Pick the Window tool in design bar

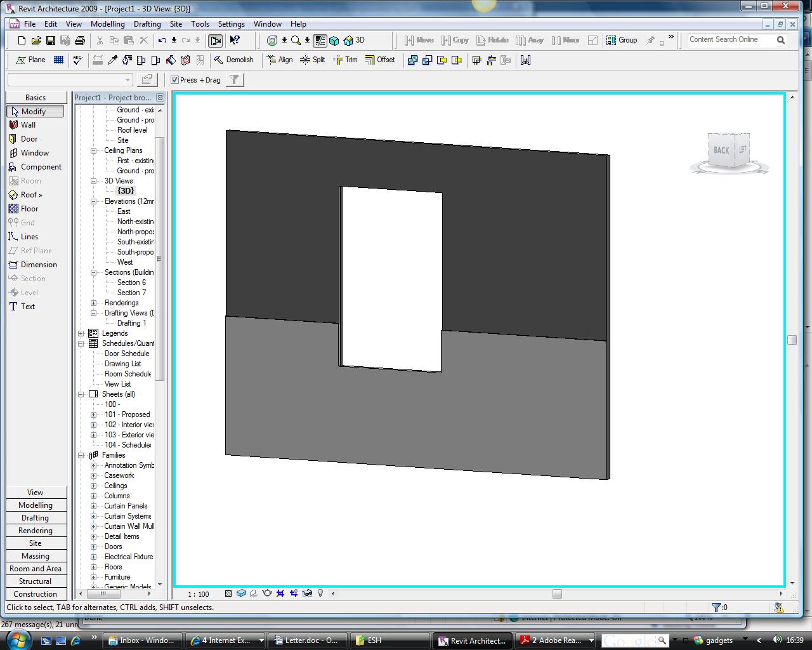[x=34, y=153]
